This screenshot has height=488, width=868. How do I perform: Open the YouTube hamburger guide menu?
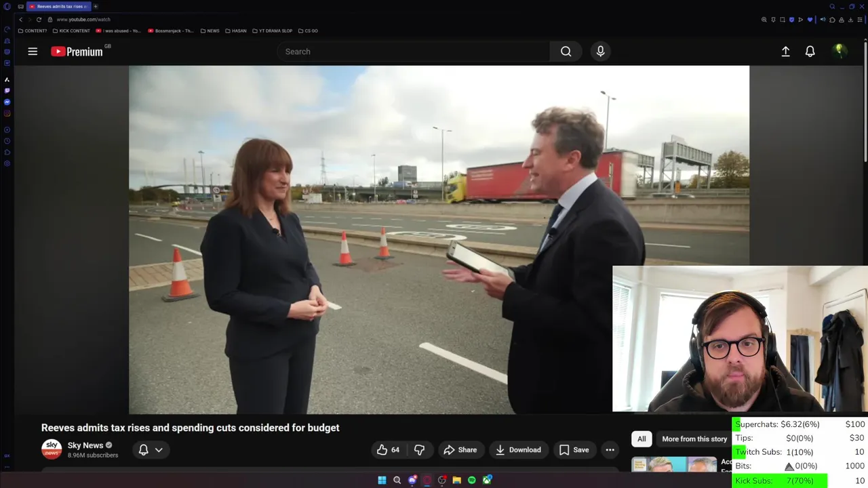click(33, 52)
